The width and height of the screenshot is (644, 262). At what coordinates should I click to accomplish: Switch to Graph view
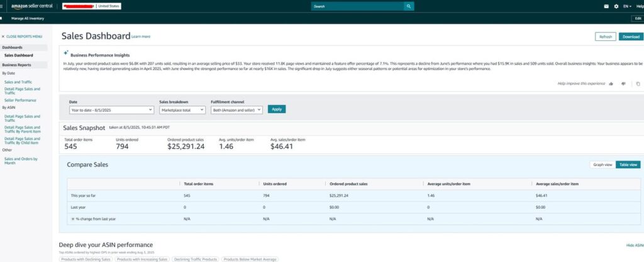(x=602, y=165)
